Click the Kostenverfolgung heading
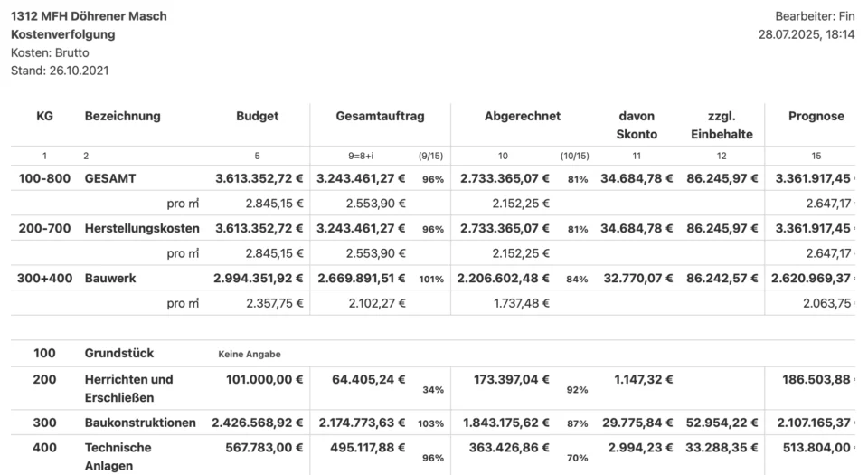The image size is (868, 475). tap(63, 34)
